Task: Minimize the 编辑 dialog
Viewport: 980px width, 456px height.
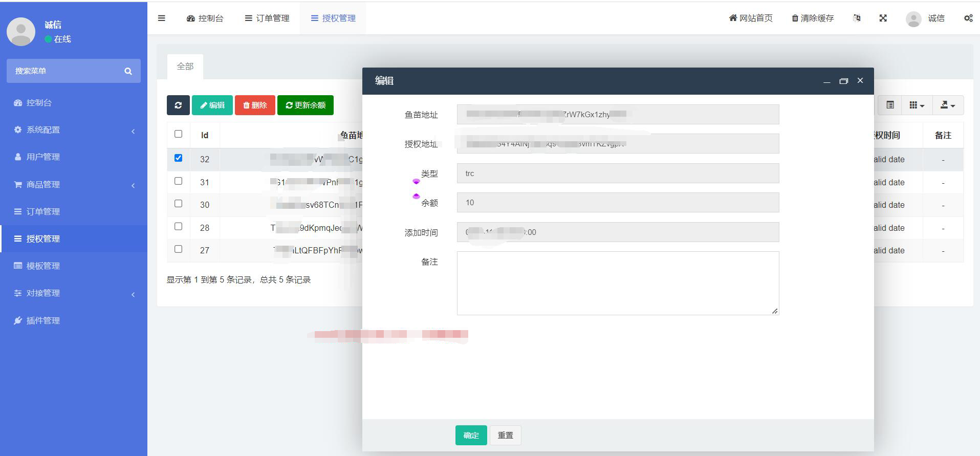Action: coord(826,81)
